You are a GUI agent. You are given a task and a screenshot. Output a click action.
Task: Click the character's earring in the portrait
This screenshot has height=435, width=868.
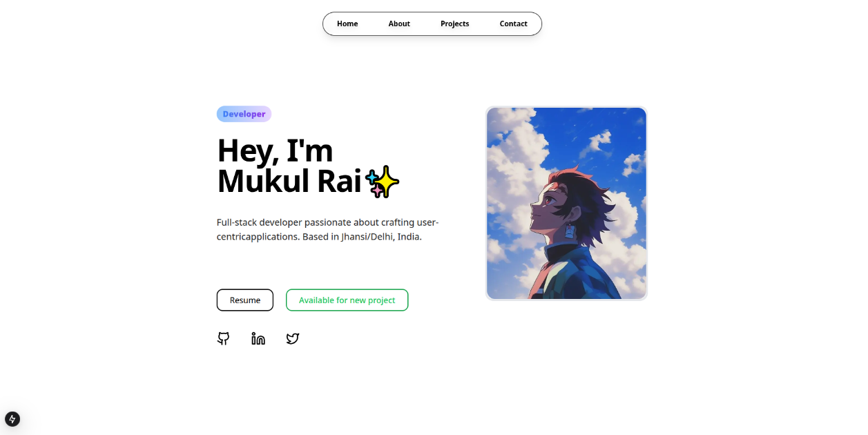pos(570,231)
